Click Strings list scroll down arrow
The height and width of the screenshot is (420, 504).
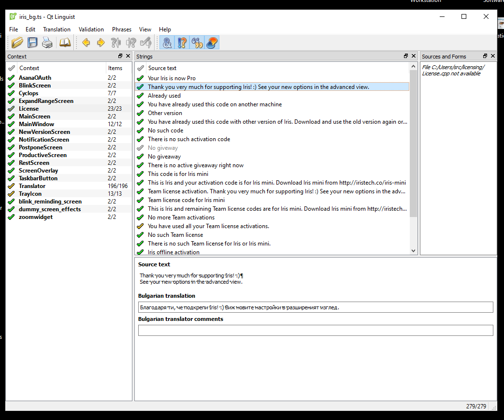coord(413,251)
